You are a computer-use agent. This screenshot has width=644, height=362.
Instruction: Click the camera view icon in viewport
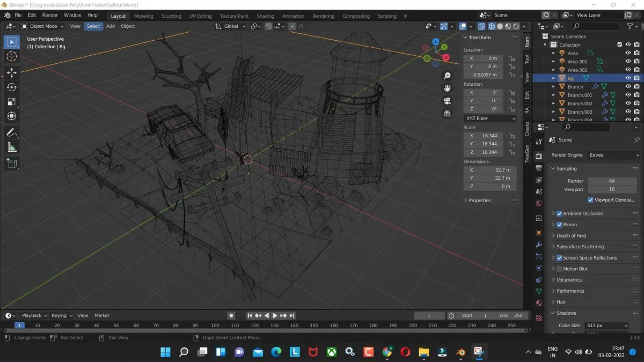(x=447, y=101)
